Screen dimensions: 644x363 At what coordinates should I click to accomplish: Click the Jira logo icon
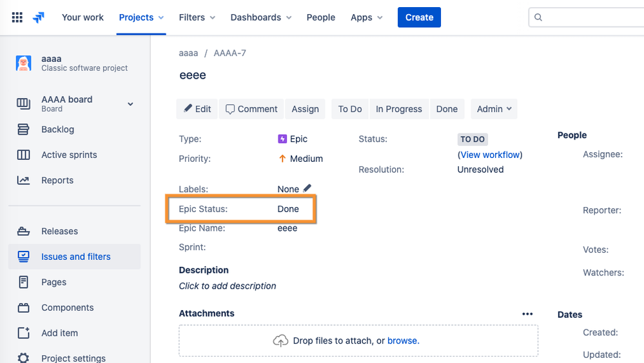click(x=39, y=17)
